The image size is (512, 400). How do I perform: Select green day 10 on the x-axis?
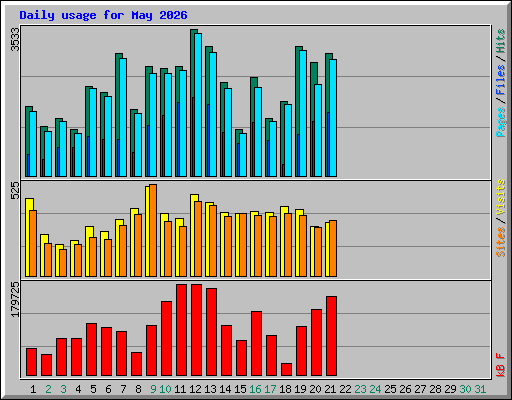point(165,389)
